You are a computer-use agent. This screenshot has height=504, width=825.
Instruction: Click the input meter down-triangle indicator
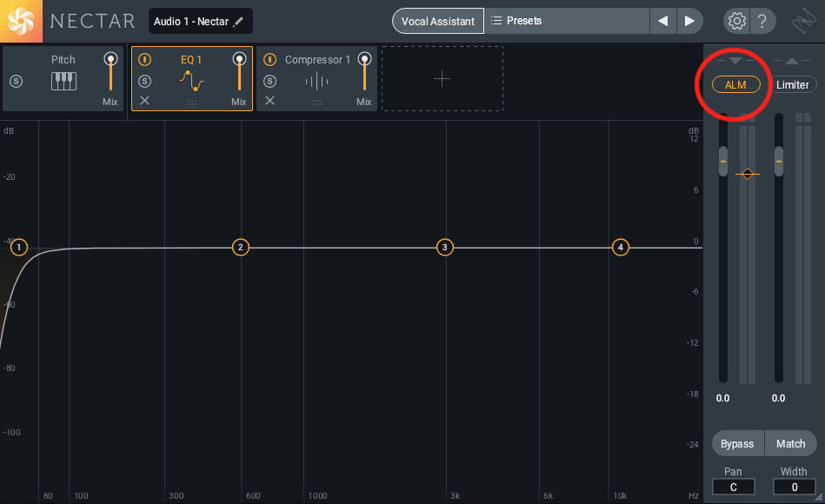[735, 61]
